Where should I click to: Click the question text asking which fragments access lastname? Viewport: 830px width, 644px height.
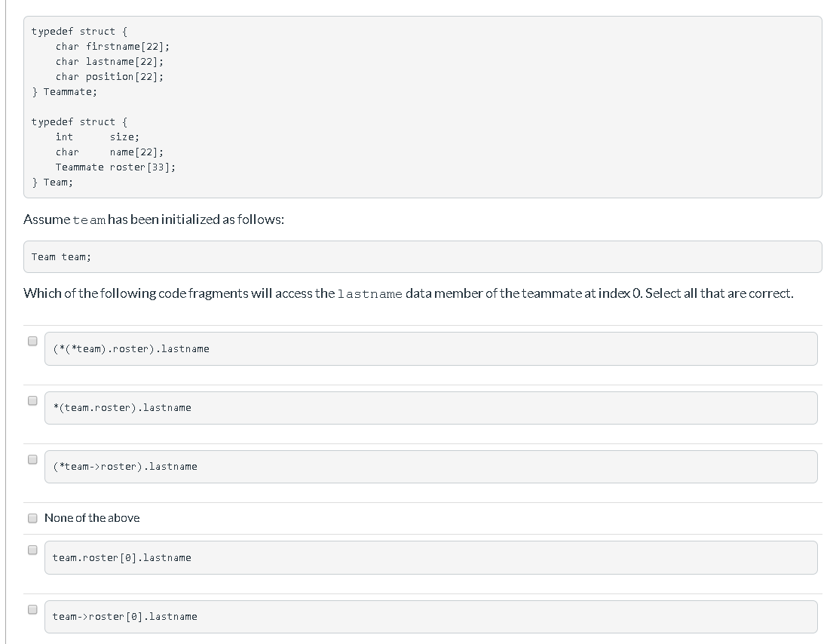[x=407, y=293]
